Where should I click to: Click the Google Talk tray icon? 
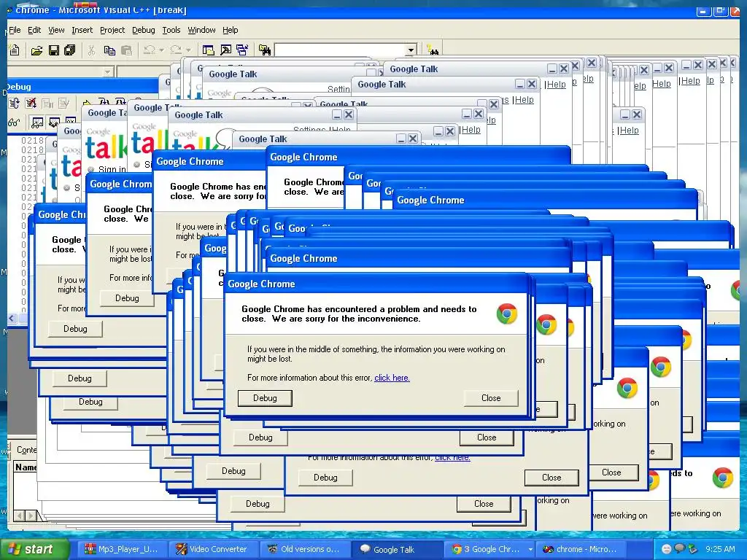click(x=680, y=549)
